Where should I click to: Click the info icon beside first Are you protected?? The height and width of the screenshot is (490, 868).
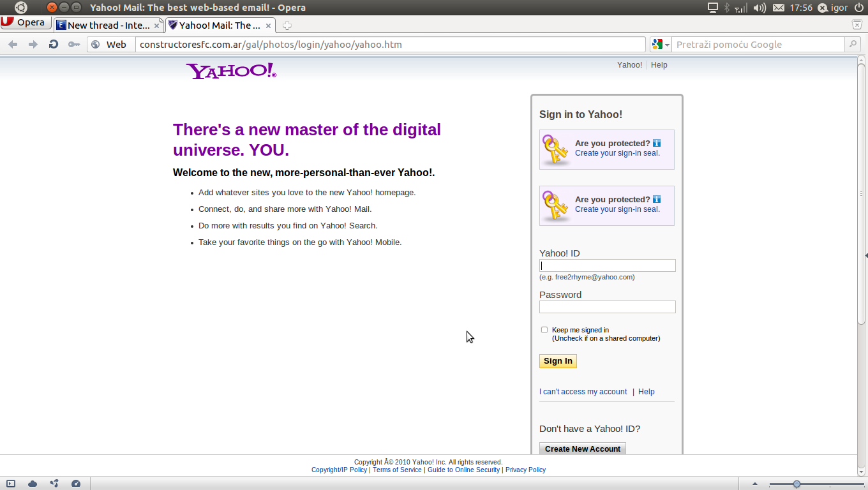(657, 143)
